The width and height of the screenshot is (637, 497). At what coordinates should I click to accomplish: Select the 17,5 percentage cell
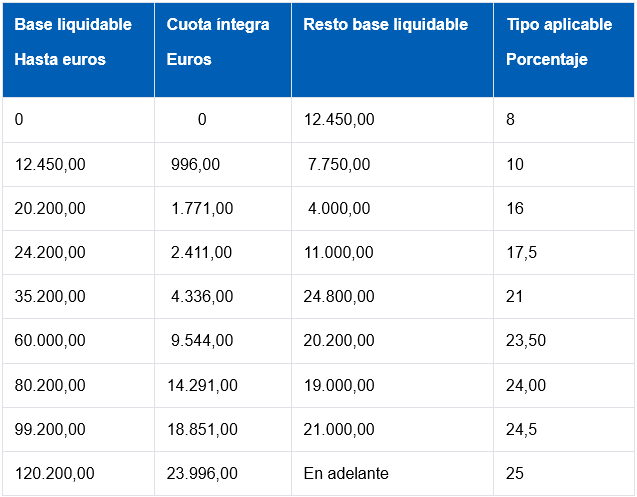(522, 252)
